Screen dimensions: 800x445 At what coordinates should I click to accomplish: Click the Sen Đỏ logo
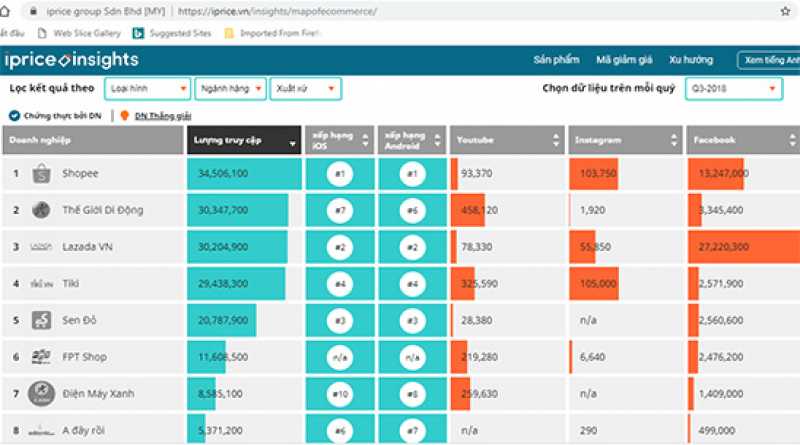click(x=41, y=320)
